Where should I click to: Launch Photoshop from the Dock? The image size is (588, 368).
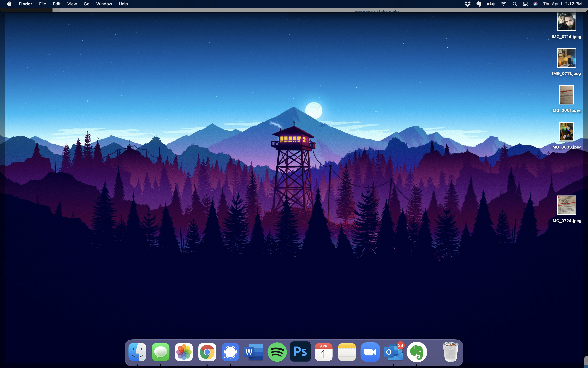(x=300, y=351)
